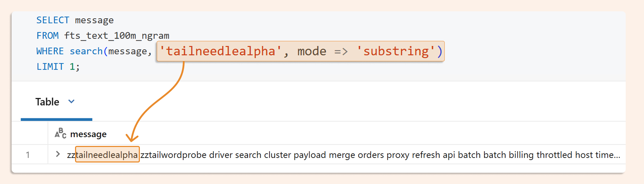Expand row 1 with the chevron

[58, 154]
